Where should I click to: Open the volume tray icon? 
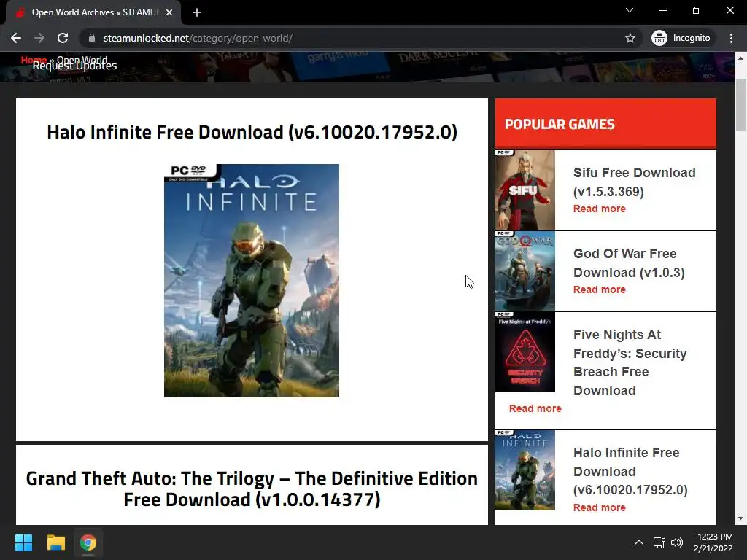tap(677, 542)
